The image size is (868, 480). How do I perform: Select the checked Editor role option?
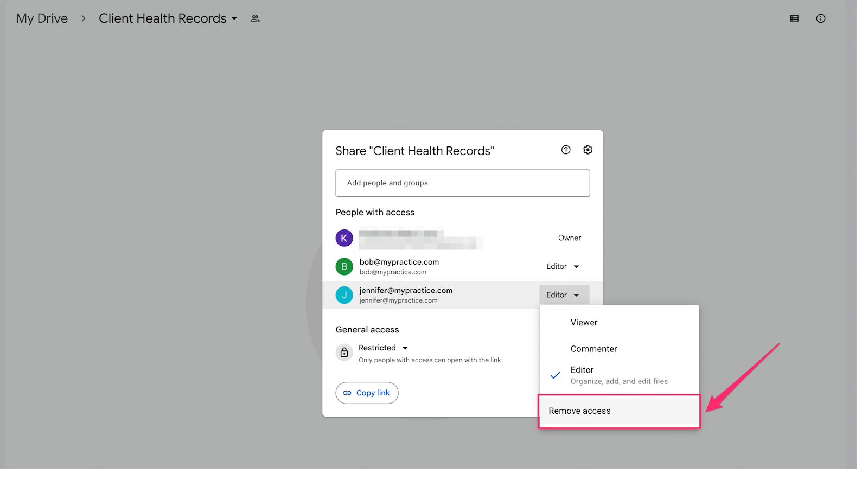[x=619, y=375]
